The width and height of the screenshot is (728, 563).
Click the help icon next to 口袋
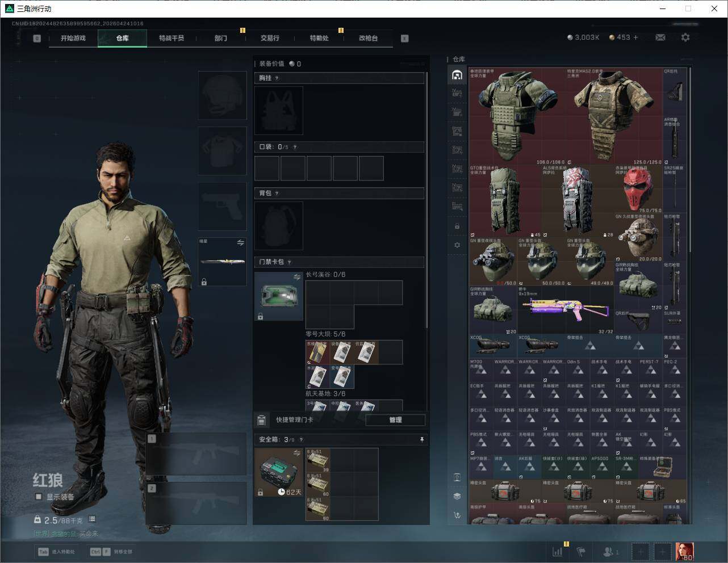294,147
